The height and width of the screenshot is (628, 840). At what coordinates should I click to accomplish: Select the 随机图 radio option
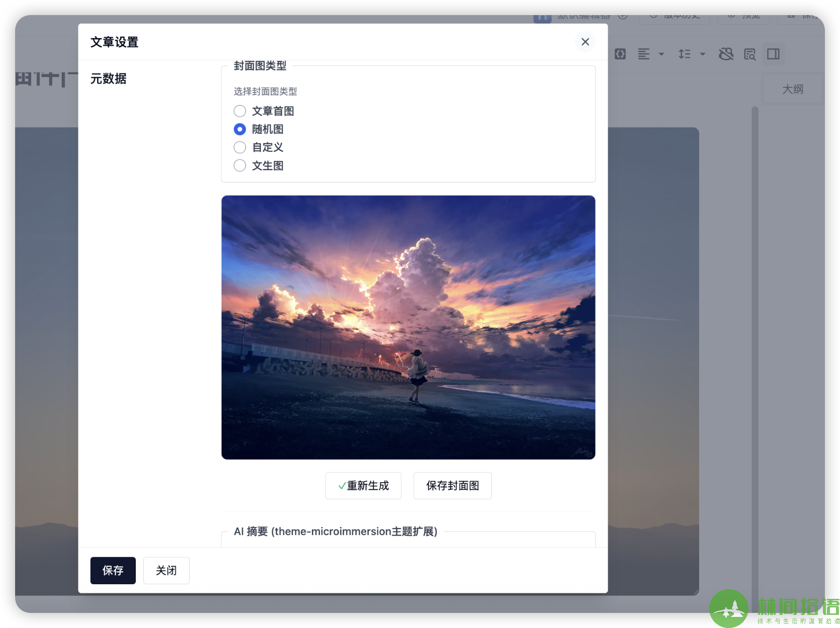240,129
